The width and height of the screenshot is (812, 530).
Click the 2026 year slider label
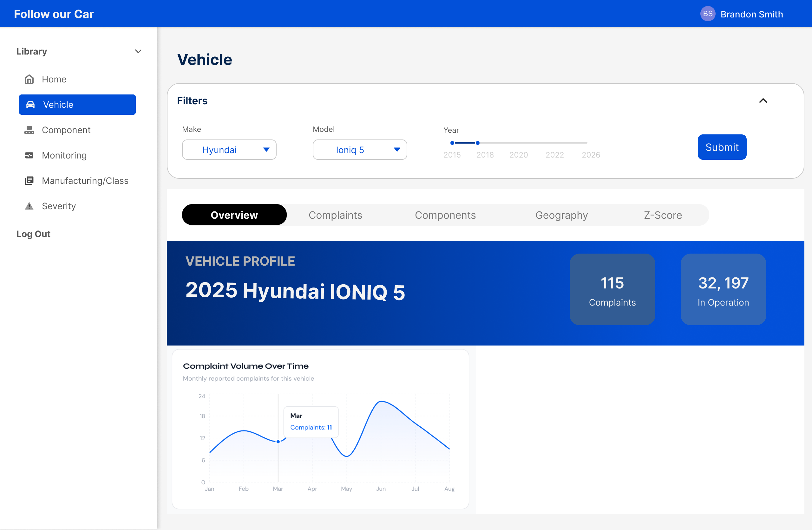click(591, 155)
